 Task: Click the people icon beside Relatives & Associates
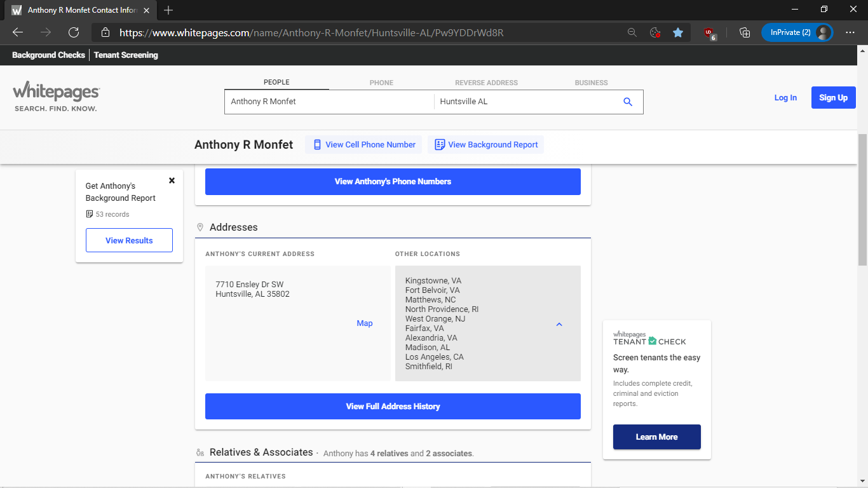click(200, 452)
